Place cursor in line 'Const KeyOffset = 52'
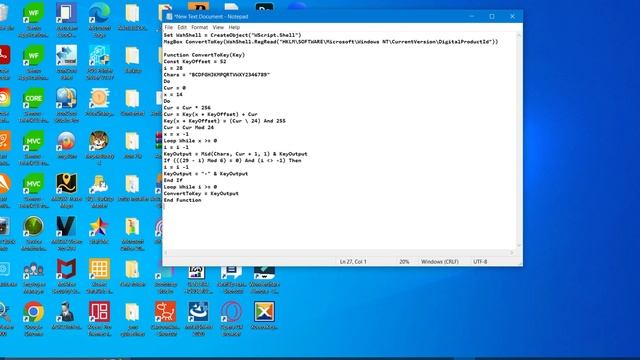 tap(195, 62)
